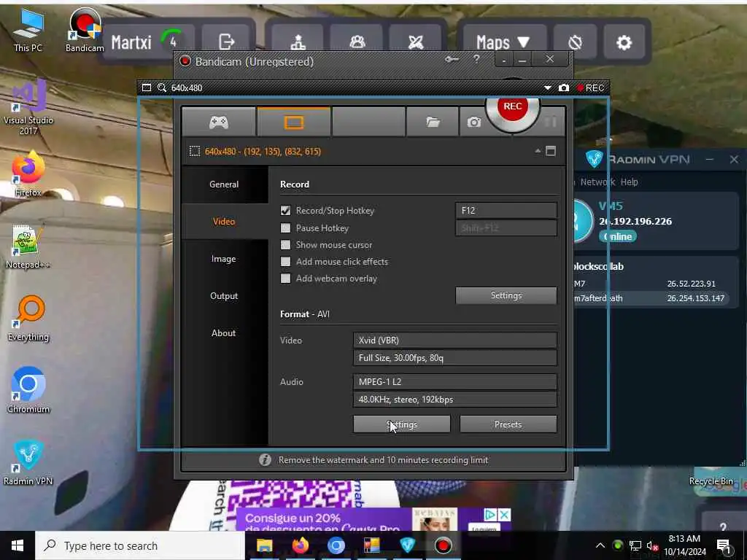Click the crossed-out rotation icon in the overlay
This screenshot has width=747, height=560.
click(575, 42)
